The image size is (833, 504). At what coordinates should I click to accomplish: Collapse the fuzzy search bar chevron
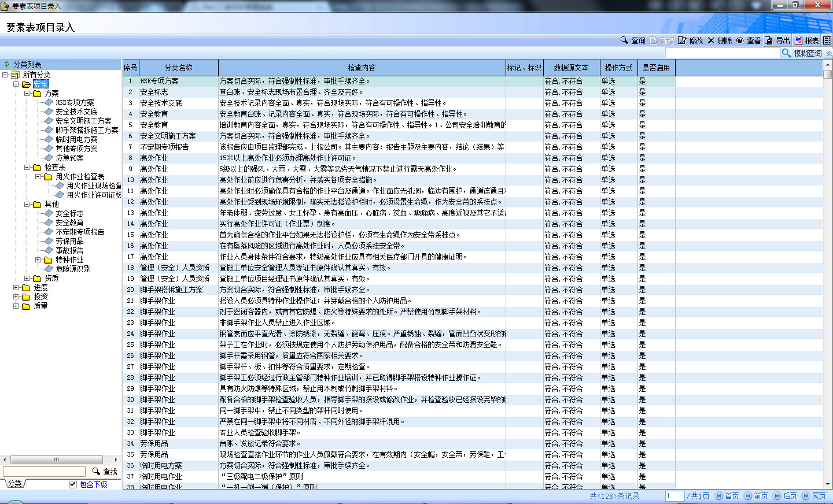(829, 53)
